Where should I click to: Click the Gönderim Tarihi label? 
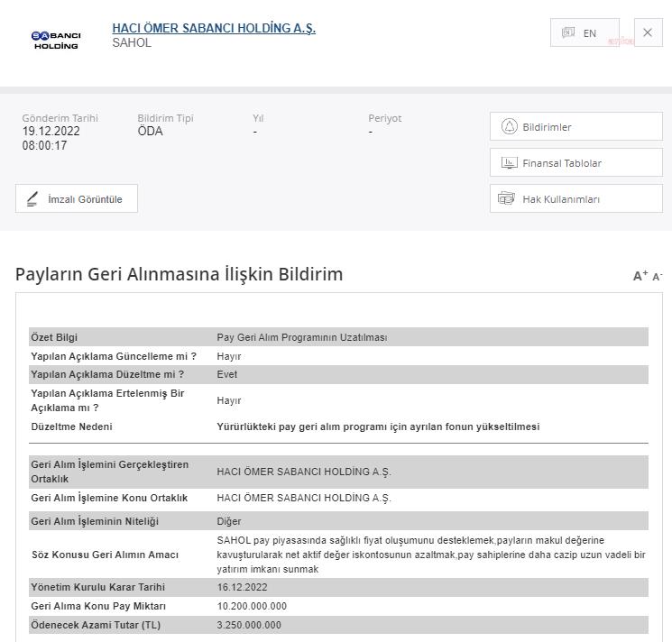tap(60, 118)
